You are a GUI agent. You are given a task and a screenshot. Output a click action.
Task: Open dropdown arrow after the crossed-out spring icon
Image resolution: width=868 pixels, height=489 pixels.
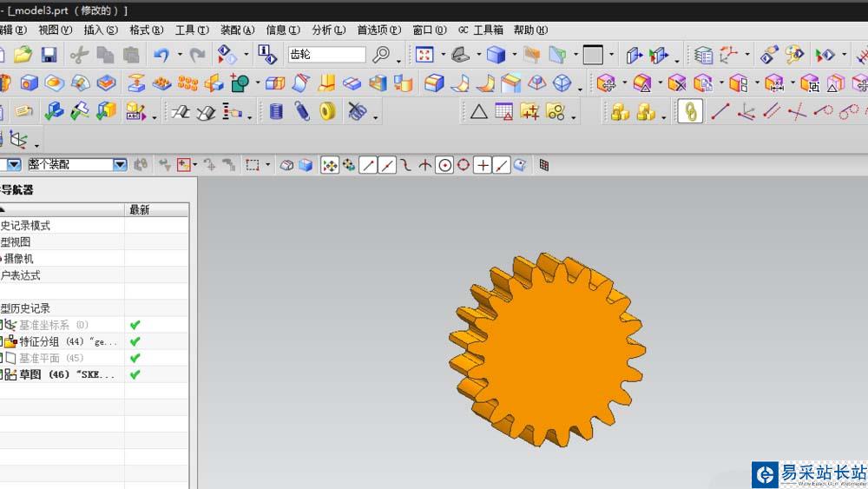tap(375, 116)
